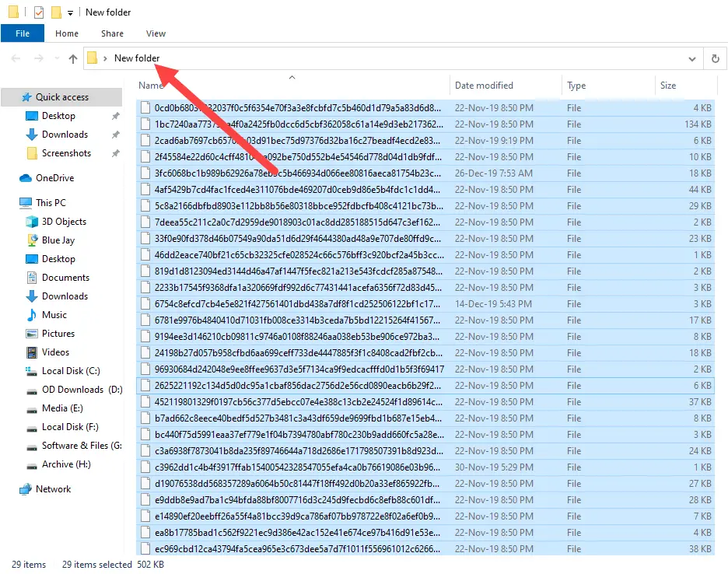
Task: Switch to the Home ribbon tab
Action: tap(67, 33)
